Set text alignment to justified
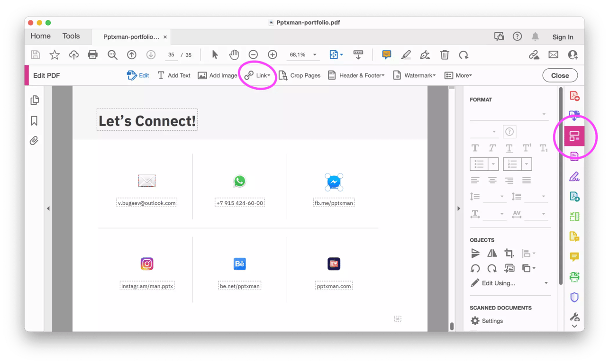 click(x=527, y=181)
